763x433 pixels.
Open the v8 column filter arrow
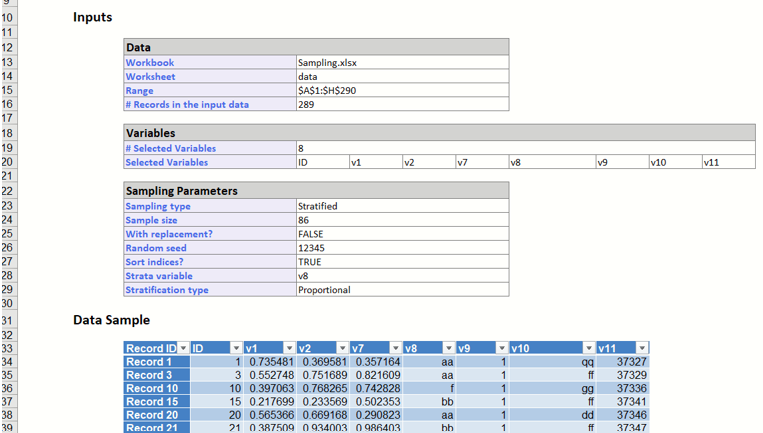[448, 348]
